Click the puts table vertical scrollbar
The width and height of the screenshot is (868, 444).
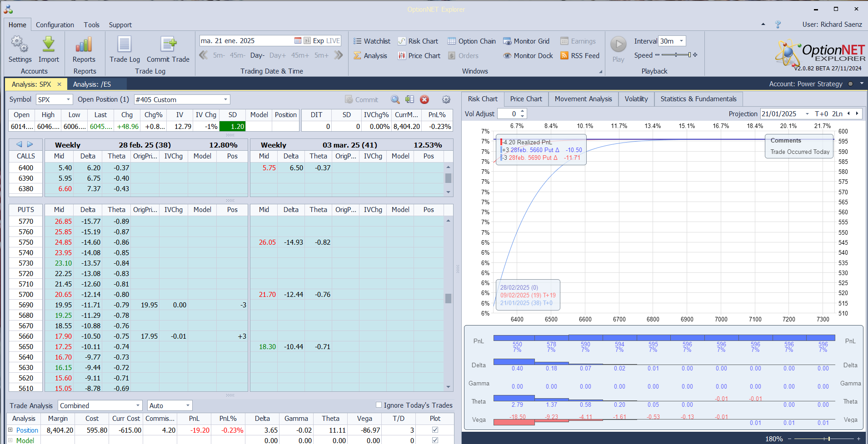pos(448,298)
